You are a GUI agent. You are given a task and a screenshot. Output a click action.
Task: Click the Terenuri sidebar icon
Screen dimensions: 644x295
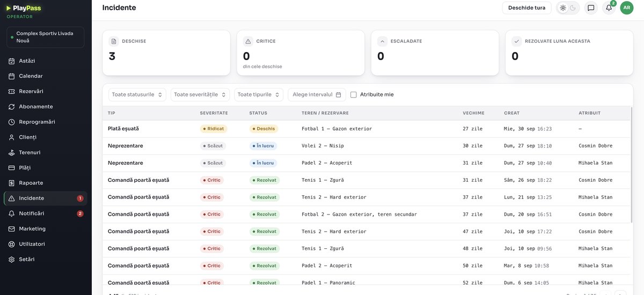tap(12, 152)
